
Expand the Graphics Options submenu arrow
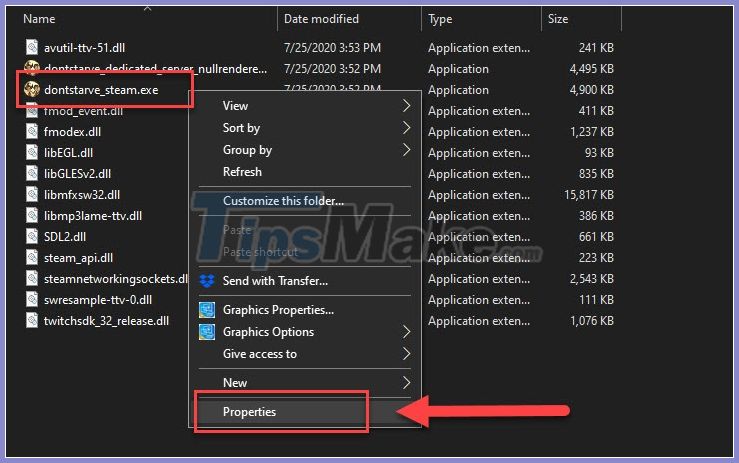(406, 332)
